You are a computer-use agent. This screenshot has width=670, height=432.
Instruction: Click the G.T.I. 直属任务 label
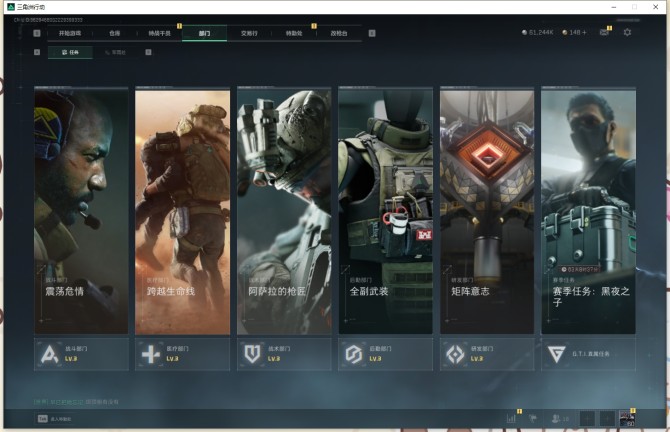pos(591,354)
